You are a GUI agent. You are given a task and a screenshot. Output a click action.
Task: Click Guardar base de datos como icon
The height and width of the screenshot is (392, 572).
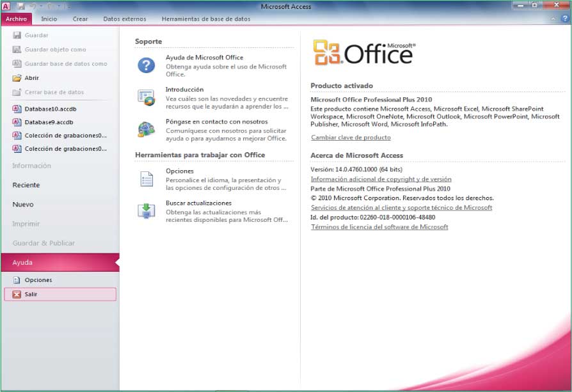[17, 63]
